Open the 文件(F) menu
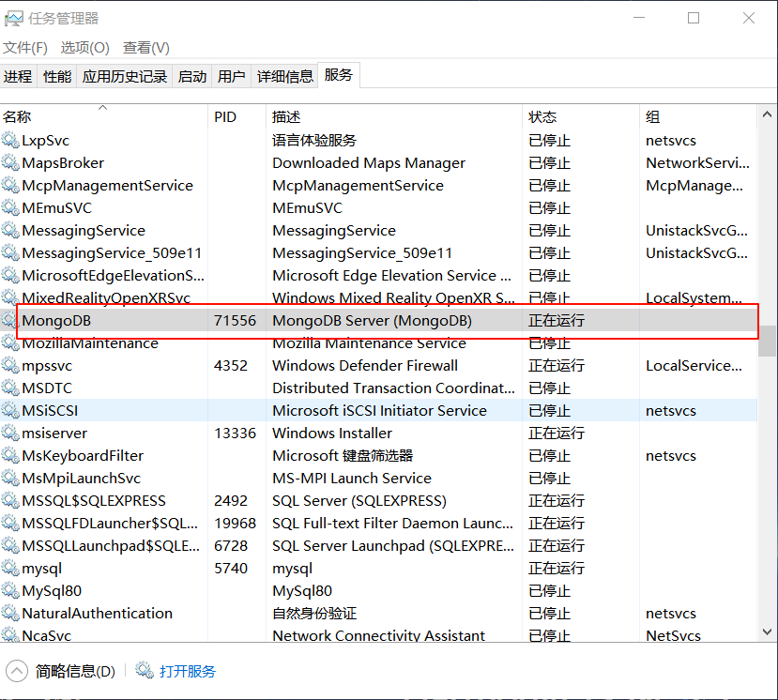Screen dimensions: 778x700 (x=25, y=48)
